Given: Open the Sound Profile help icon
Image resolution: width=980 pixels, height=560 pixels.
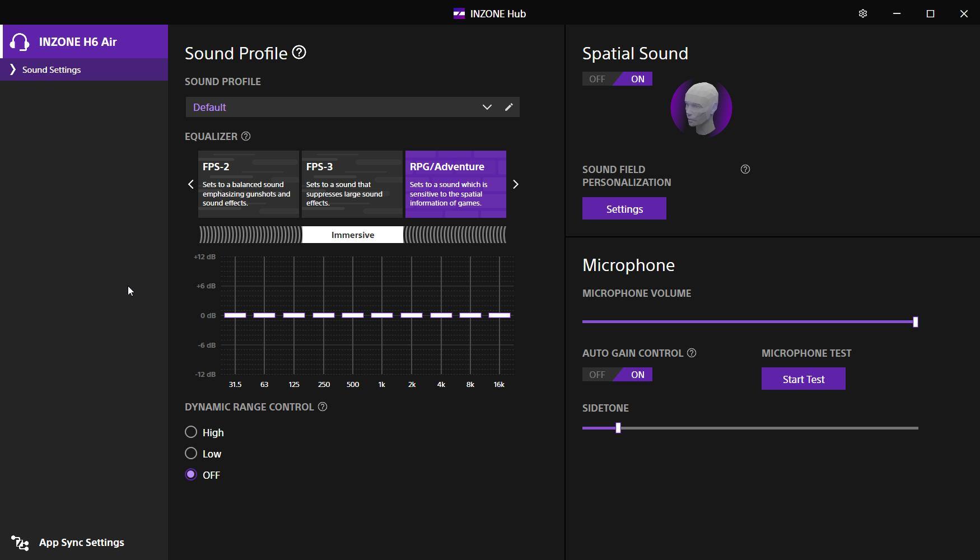Looking at the screenshot, I should click(x=299, y=53).
